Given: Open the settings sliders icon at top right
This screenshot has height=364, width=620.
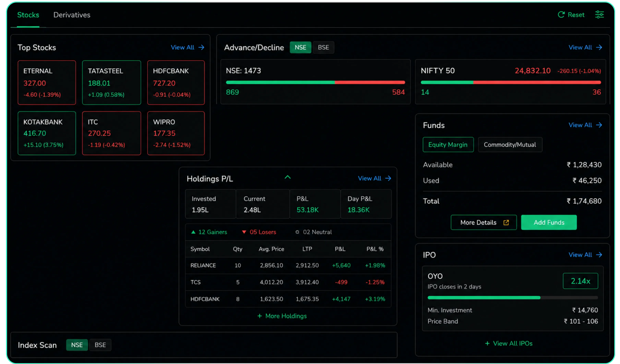Looking at the screenshot, I should pos(599,15).
